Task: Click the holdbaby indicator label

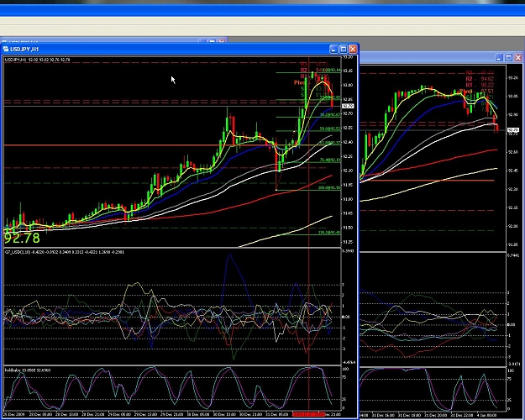Action: point(28,370)
